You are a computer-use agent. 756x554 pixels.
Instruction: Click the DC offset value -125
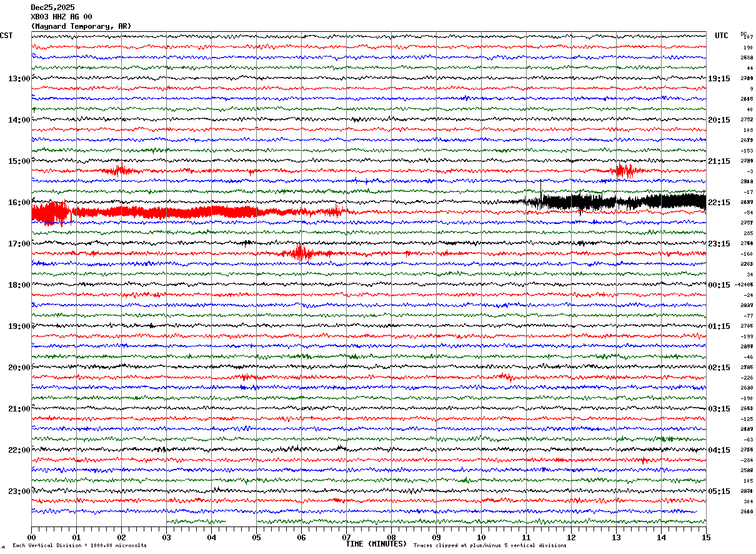[747, 419]
